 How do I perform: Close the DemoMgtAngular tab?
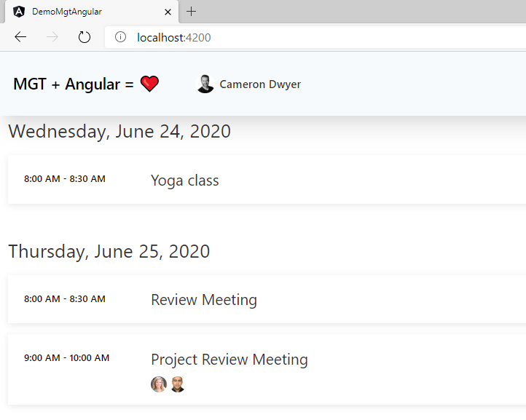tap(168, 12)
